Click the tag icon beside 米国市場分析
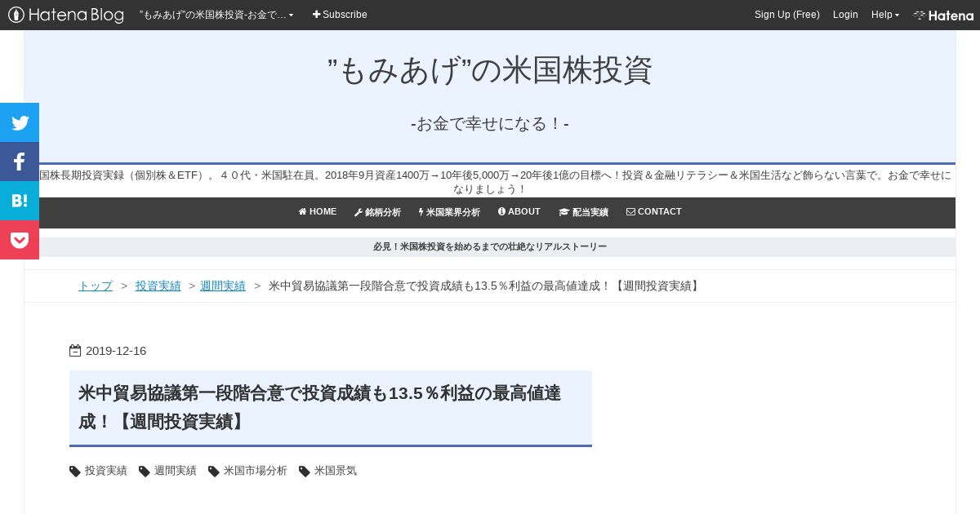This screenshot has width=980, height=514. click(x=214, y=472)
